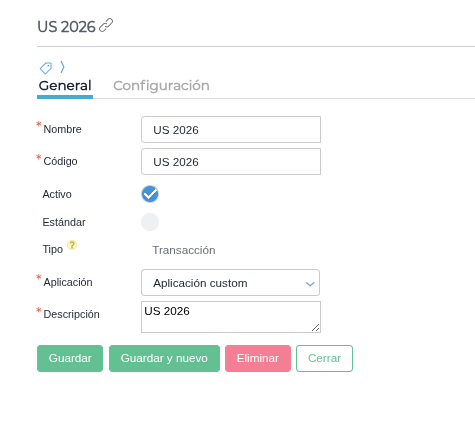This screenshot has width=475, height=430.
Task: Open the Aplicación dropdown arrow
Action: click(310, 284)
